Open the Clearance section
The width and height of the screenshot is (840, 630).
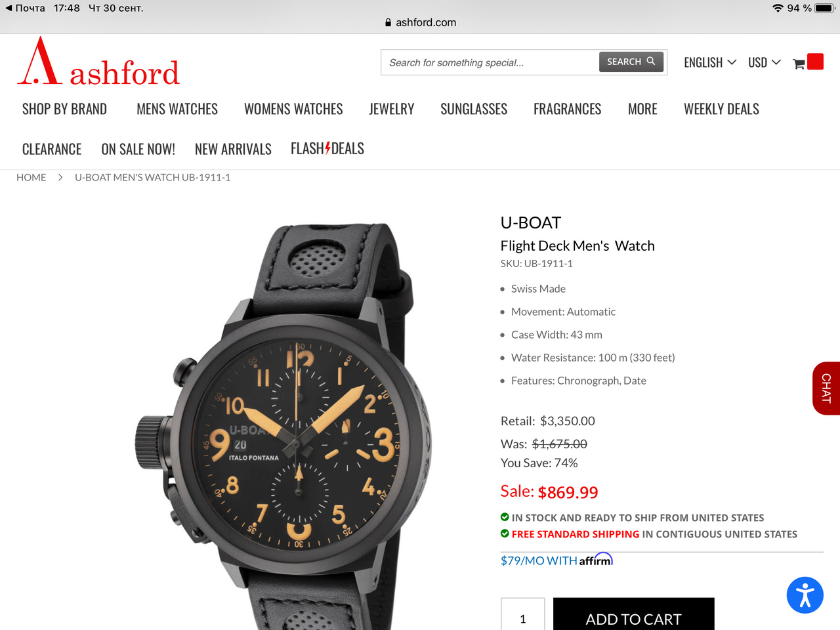point(52,149)
